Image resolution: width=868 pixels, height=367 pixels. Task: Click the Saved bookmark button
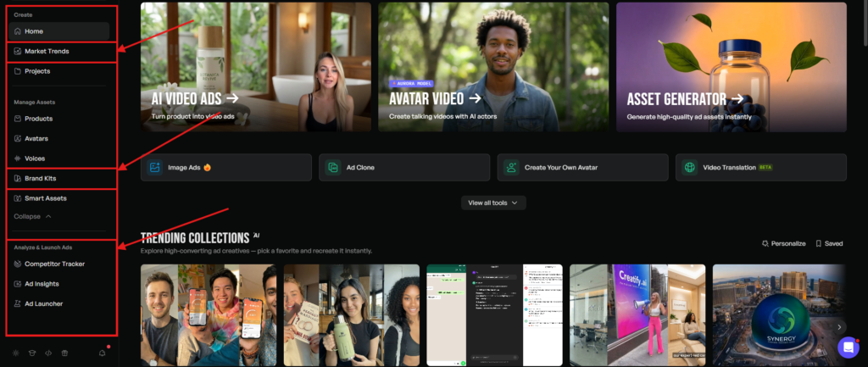pyautogui.click(x=829, y=243)
